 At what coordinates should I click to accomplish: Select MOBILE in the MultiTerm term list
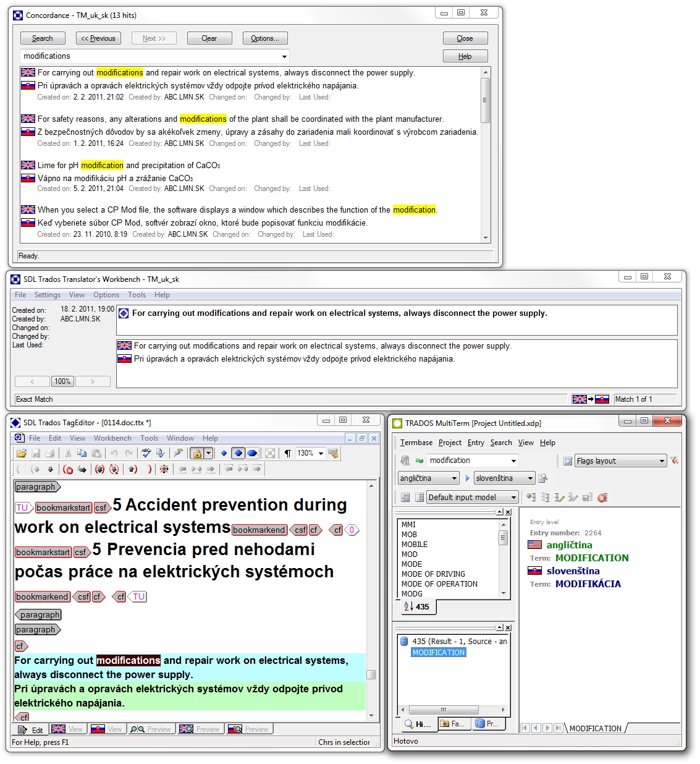pyautogui.click(x=415, y=545)
